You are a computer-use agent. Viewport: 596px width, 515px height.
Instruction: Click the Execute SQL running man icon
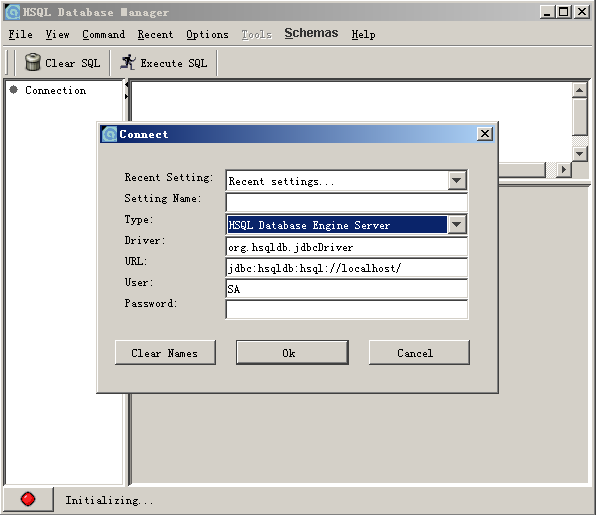pyautogui.click(x=128, y=62)
